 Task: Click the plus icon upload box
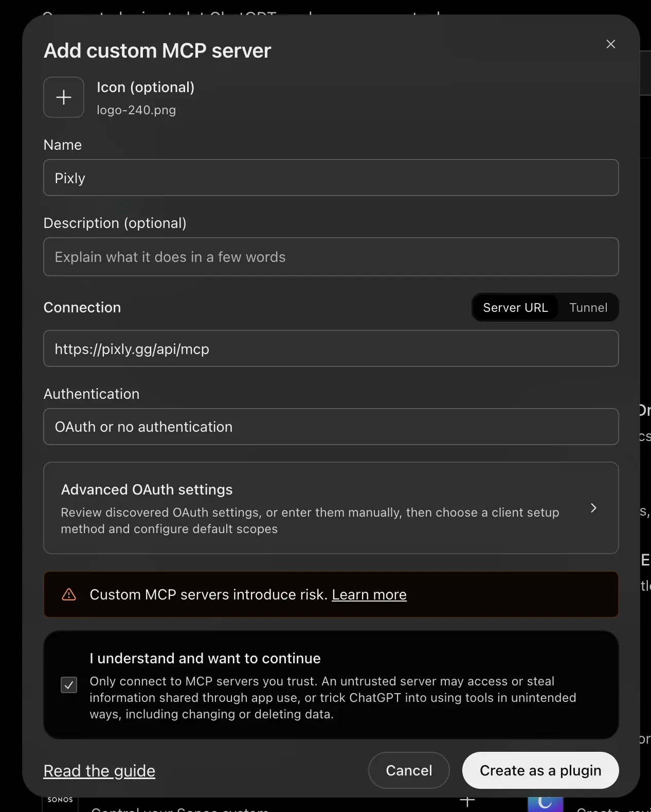64,97
